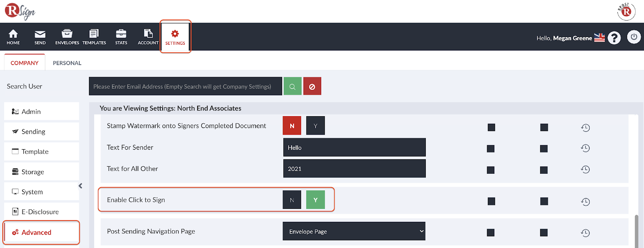Tick first checkbox in Post Sending Navigation row
Screen dimensions: 644x248
pos(491,233)
